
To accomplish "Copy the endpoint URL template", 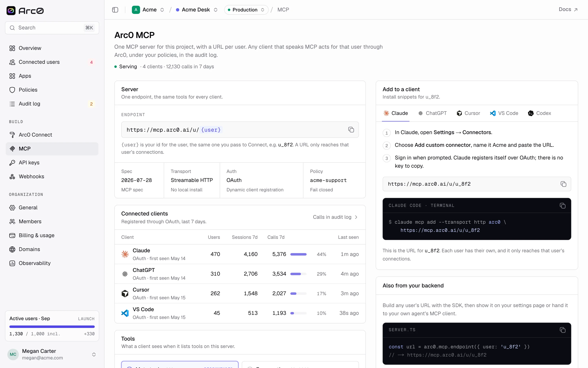I will [351, 130].
